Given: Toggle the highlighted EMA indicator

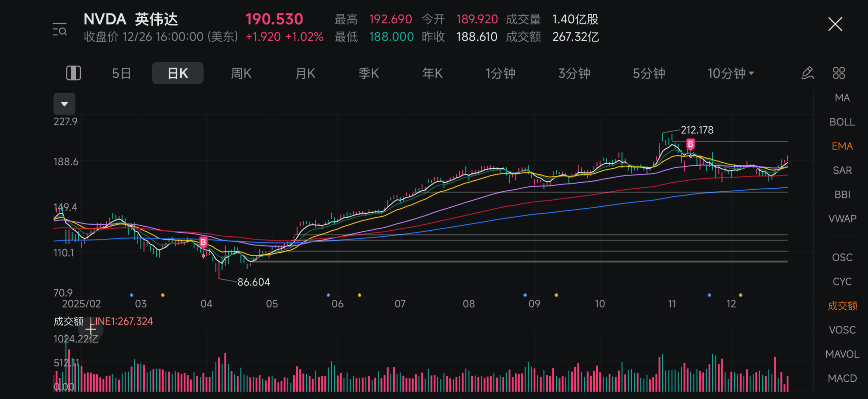Looking at the screenshot, I should 842,146.
